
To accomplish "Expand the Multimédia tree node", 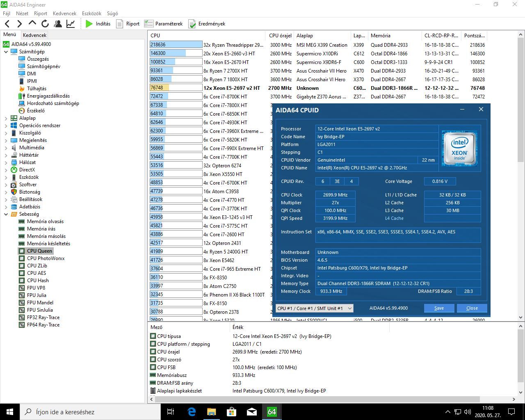I will click(x=6, y=148).
